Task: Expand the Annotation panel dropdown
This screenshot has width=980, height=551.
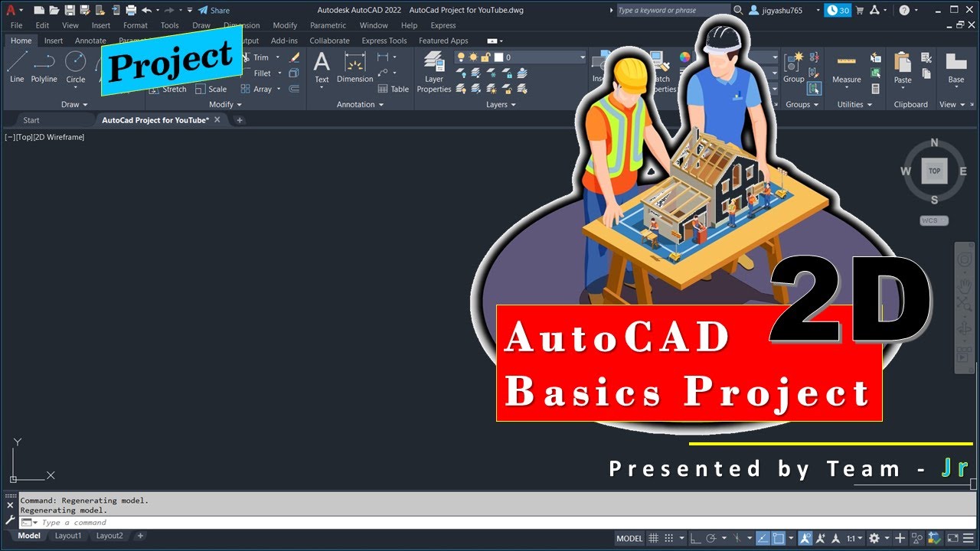Action: coord(360,104)
